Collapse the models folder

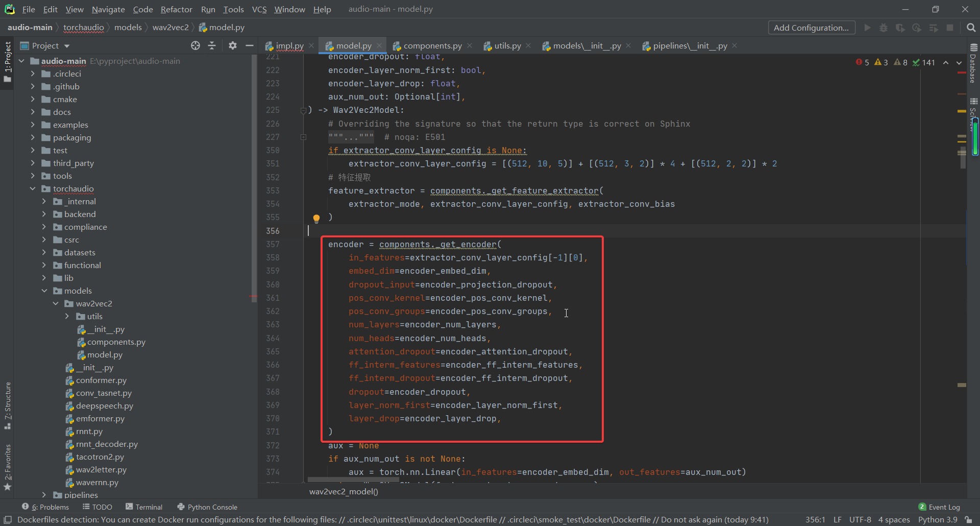click(44, 291)
